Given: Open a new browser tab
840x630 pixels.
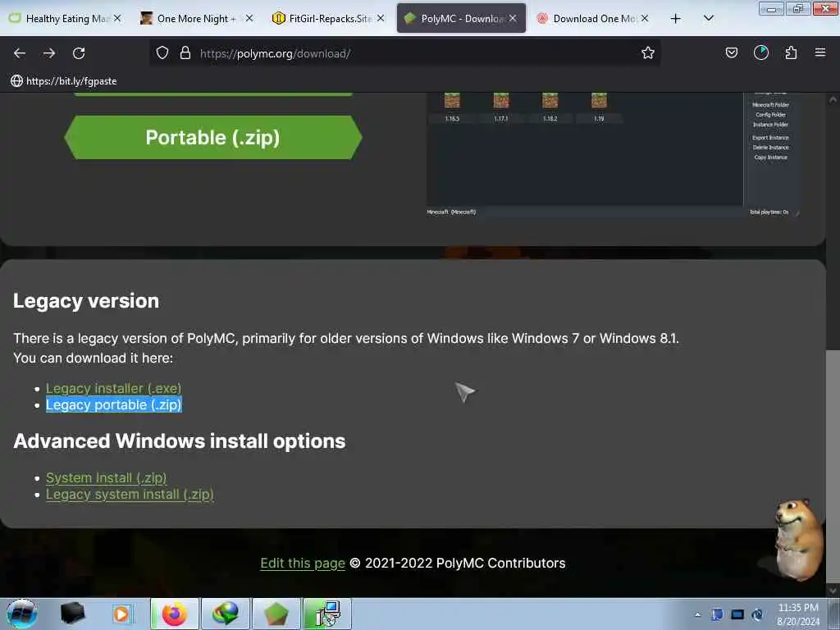Looking at the screenshot, I should pos(676,19).
